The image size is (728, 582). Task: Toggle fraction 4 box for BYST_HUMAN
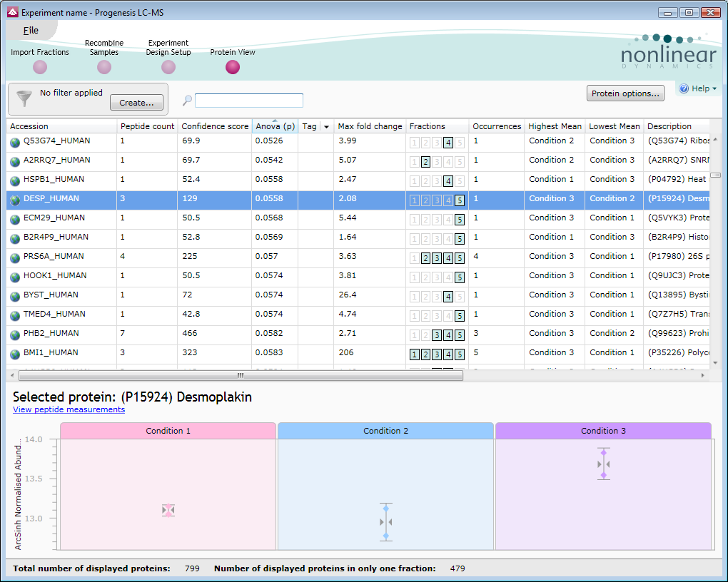(x=448, y=297)
